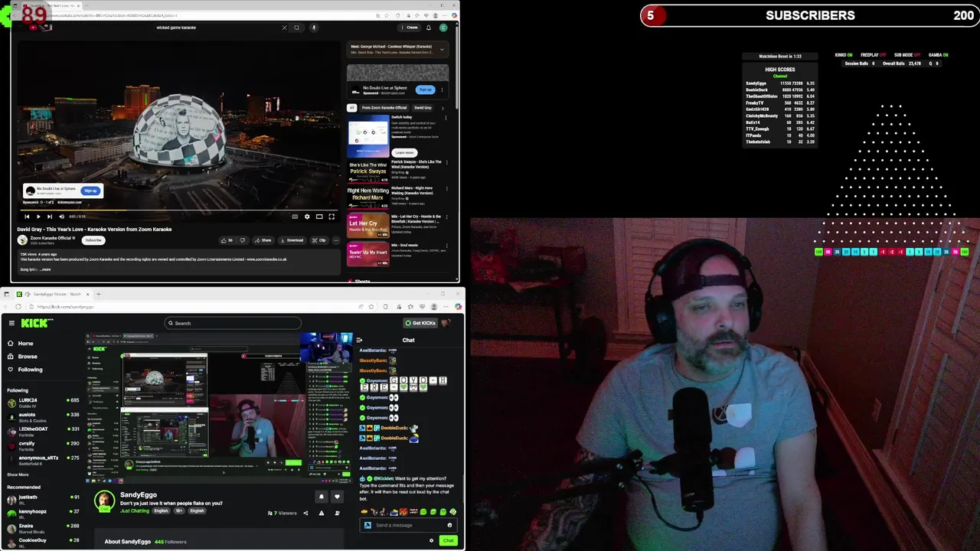Toggle theater mode in YouTube player

coord(319,217)
